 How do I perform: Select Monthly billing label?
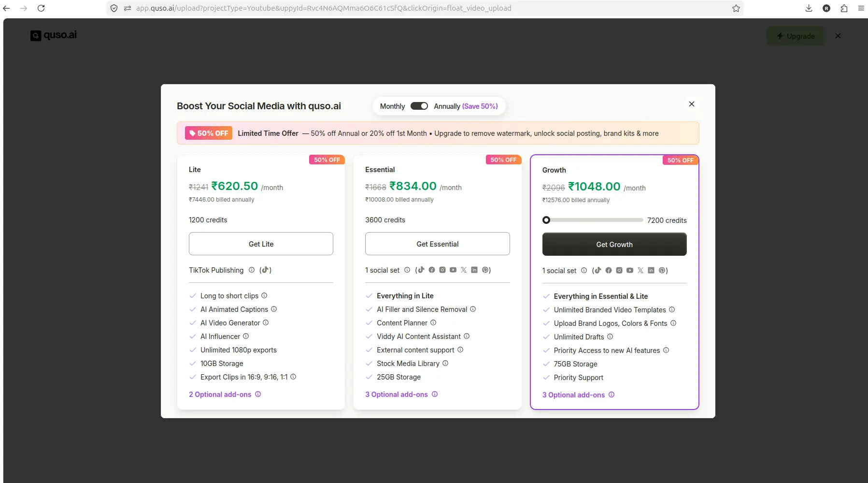tap(392, 106)
